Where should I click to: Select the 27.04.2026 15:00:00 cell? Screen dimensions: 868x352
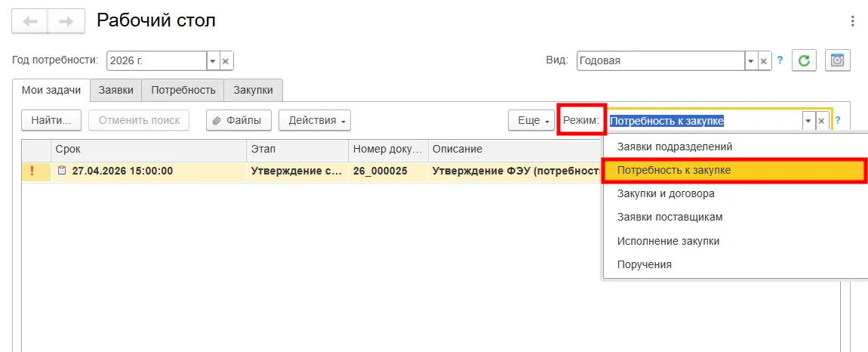point(149,171)
